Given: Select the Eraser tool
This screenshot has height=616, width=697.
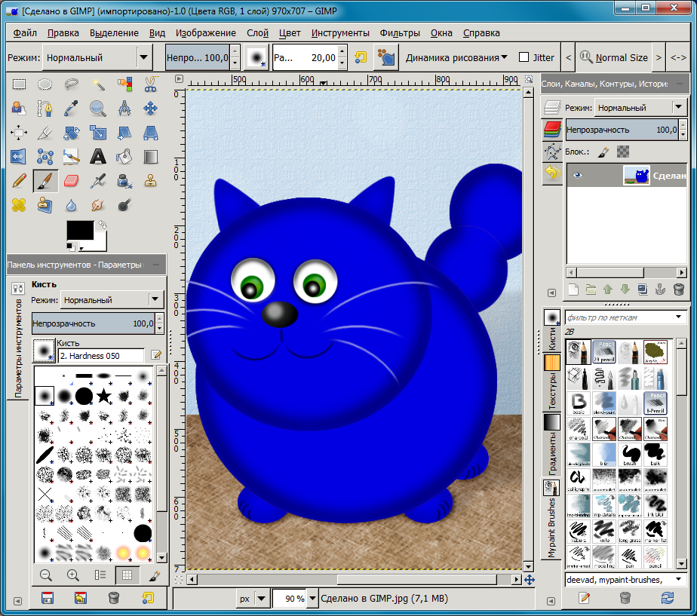Looking at the screenshot, I should 72,181.
